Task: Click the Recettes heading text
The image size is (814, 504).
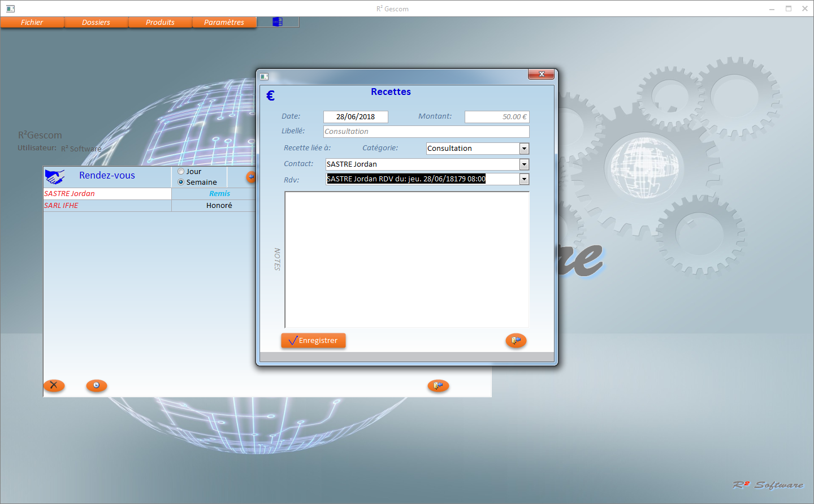Action: click(391, 92)
